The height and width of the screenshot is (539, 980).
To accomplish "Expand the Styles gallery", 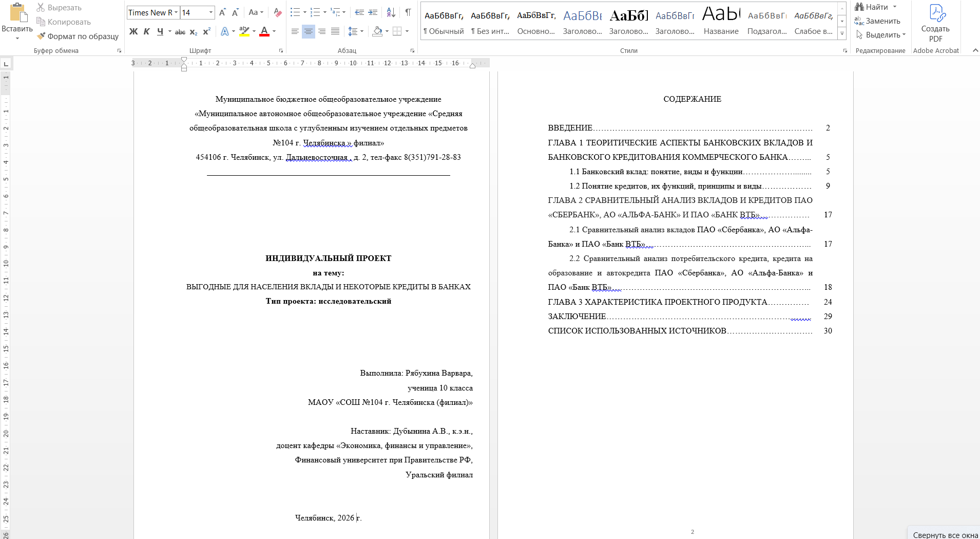I will click(842, 34).
